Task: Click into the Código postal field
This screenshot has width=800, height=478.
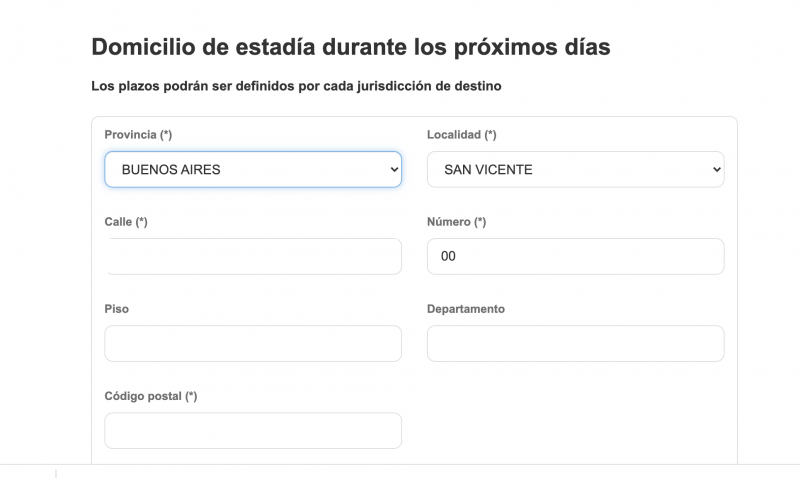Action: coord(253,431)
